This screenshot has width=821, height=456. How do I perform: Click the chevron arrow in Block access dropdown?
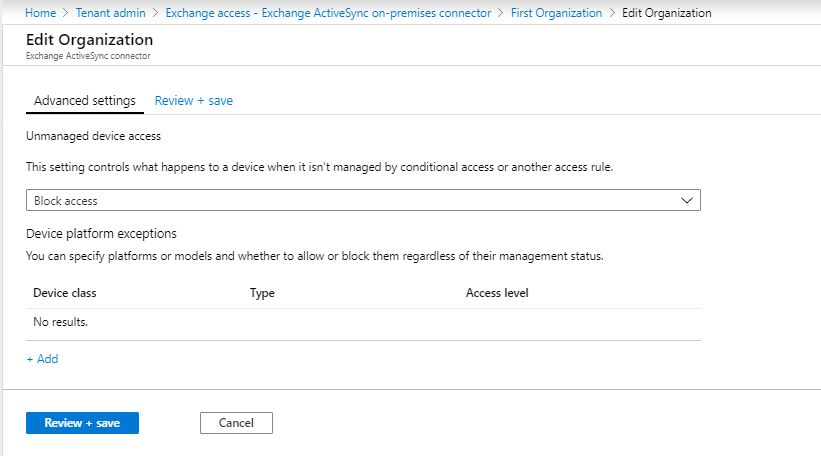[686, 200]
